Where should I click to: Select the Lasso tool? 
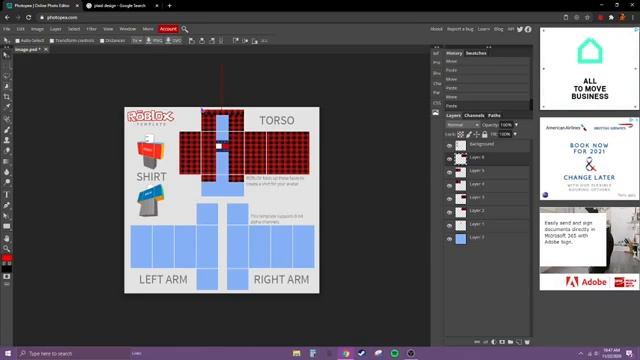(7, 76)
